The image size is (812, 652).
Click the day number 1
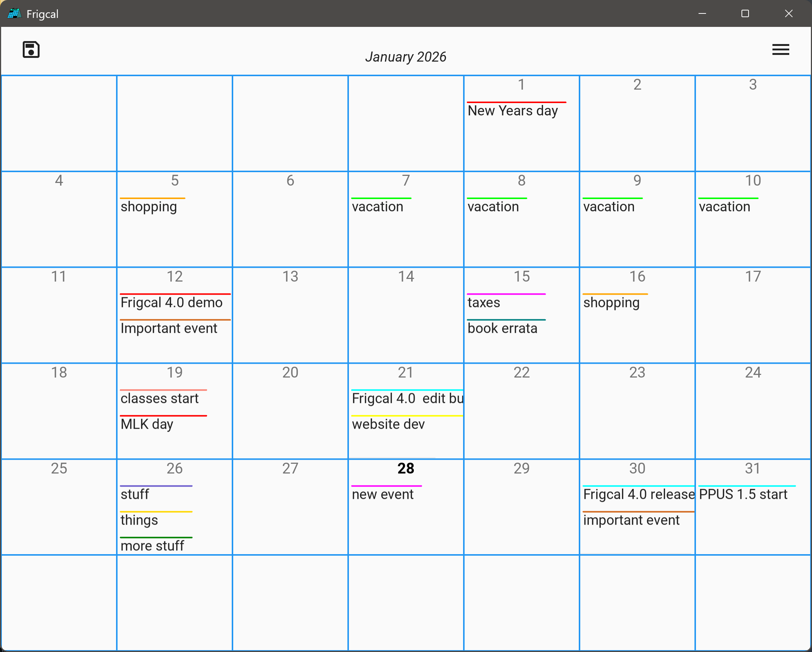point(522,84)
